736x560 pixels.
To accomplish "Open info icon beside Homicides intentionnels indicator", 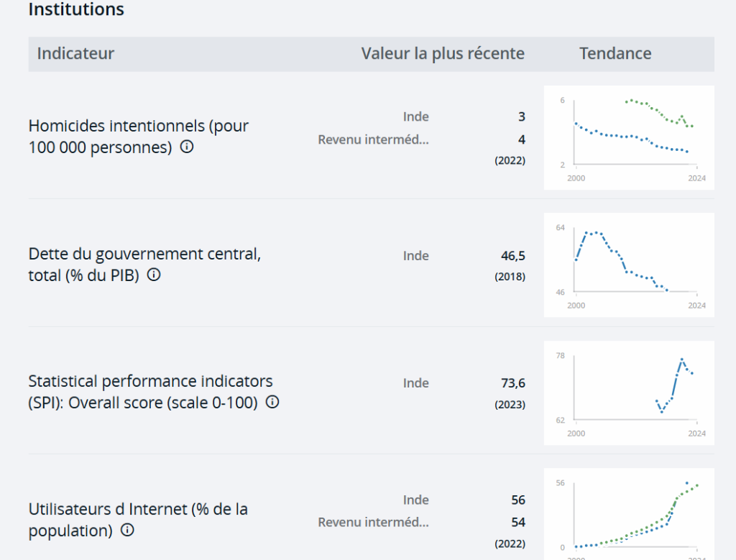I will click(x=187, y=147).
